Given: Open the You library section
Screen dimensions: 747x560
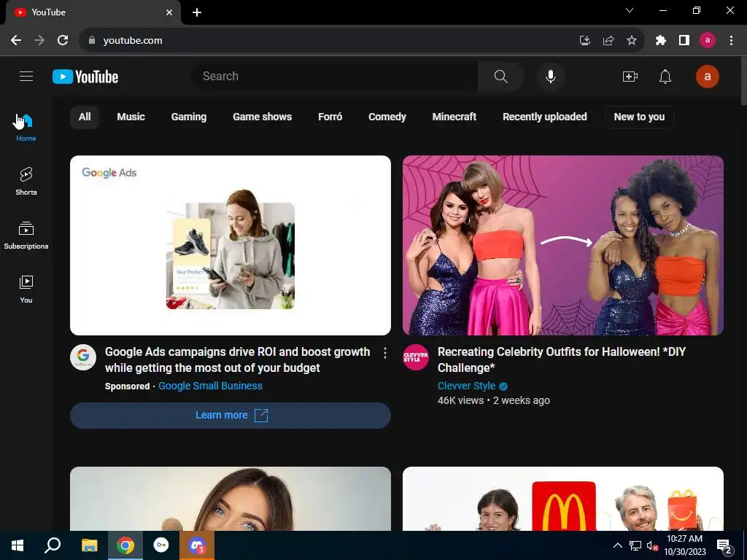Looking at the screenshot, I should pyautogui.click(x=26, y=289).
